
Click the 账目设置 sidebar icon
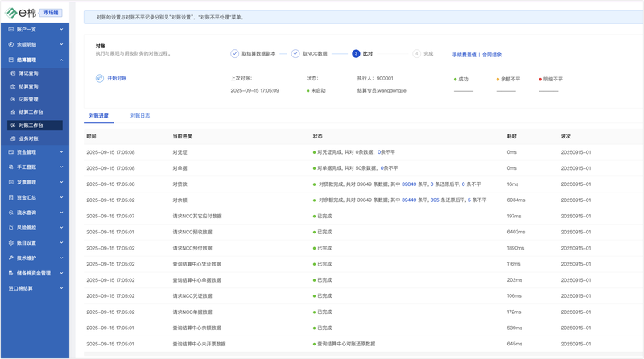[10, 243]
